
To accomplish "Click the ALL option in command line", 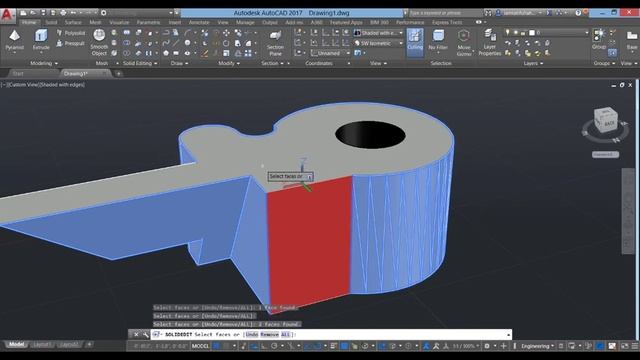I will (x=285, y=335).
